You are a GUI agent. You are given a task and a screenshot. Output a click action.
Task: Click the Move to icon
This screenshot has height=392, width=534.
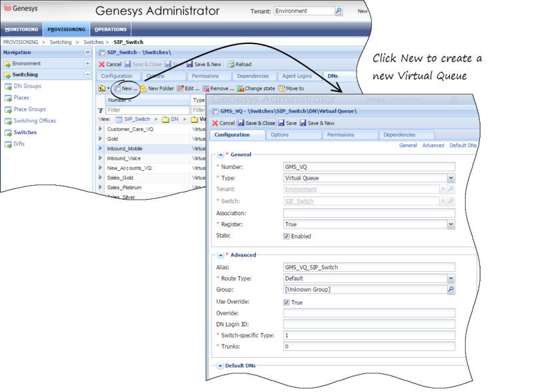coord(282,88)
